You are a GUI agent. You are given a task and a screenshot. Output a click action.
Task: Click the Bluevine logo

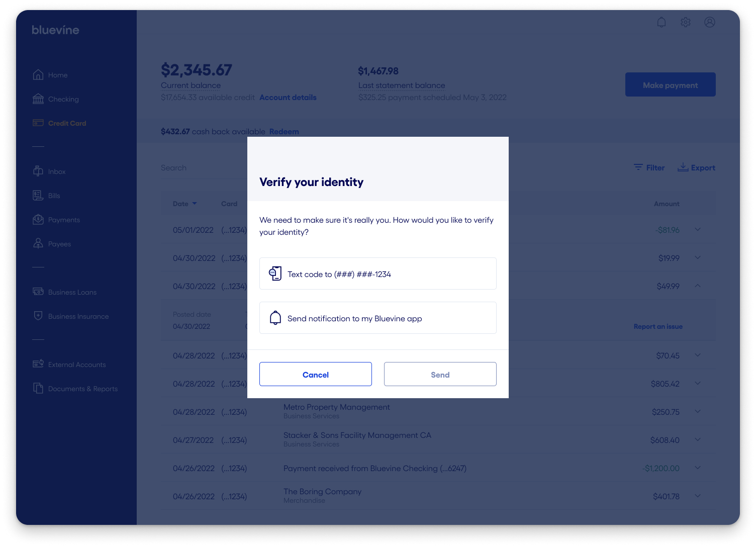[x=55, y=30]
